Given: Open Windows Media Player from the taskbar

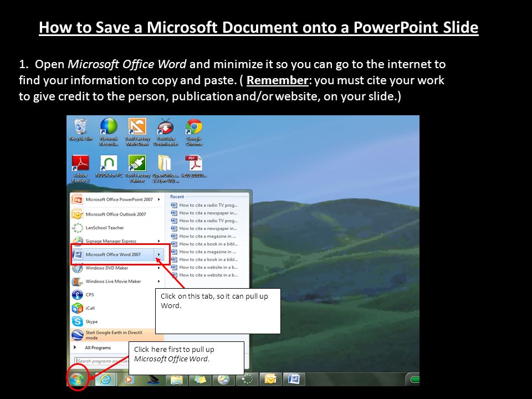Looking at the screenshot, I should coord(129,379).
